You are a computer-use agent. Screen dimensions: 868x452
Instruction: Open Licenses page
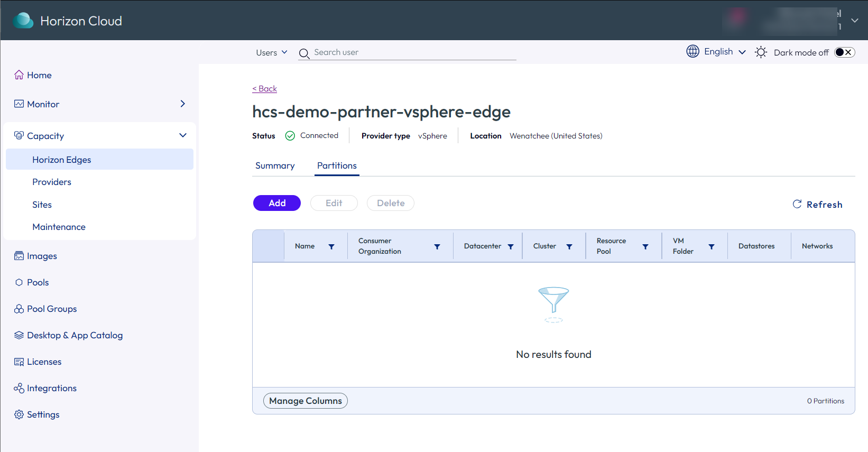44,362
